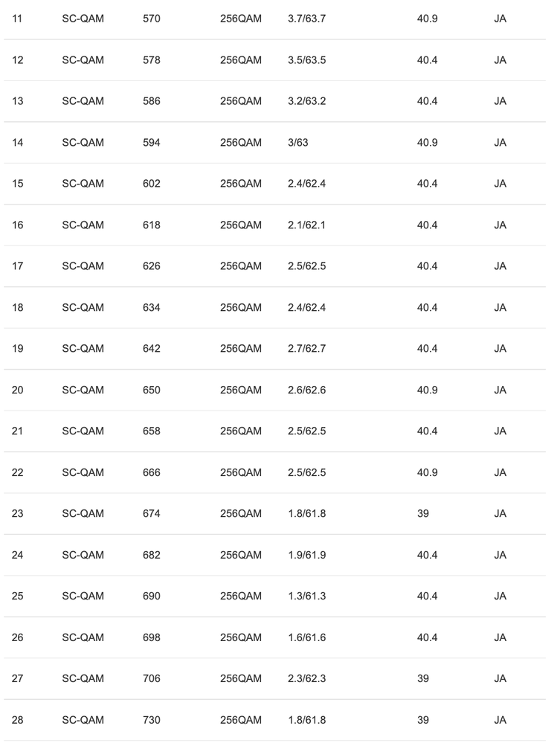The height and width of the screenshot is (743, 560).
Task: Click power level 2.3/62.3
Action: pos(306,679)
